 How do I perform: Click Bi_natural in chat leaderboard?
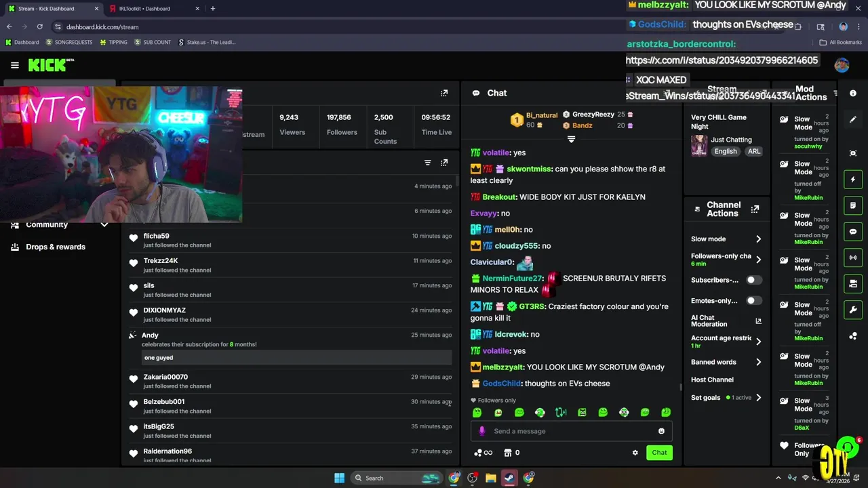[542, 116]
